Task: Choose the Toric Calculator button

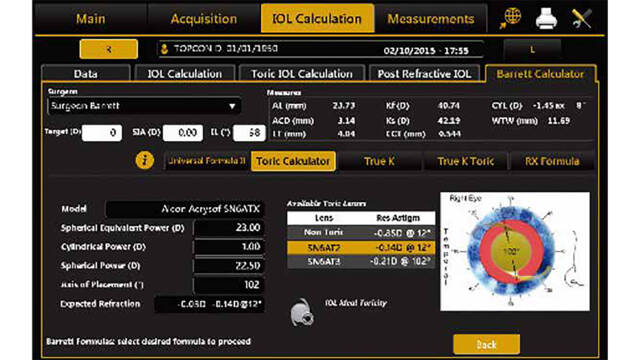Action: tap(293, 161)
